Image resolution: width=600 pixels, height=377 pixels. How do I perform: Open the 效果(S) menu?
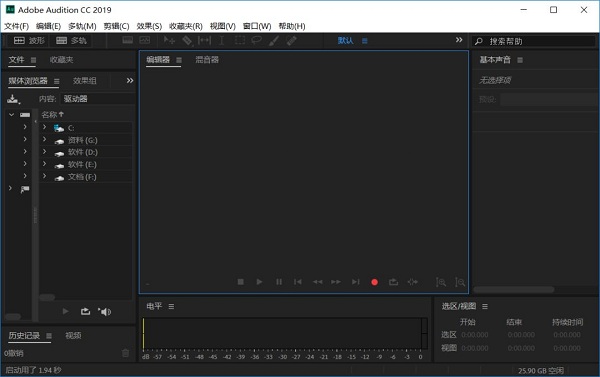coord(149,26)
